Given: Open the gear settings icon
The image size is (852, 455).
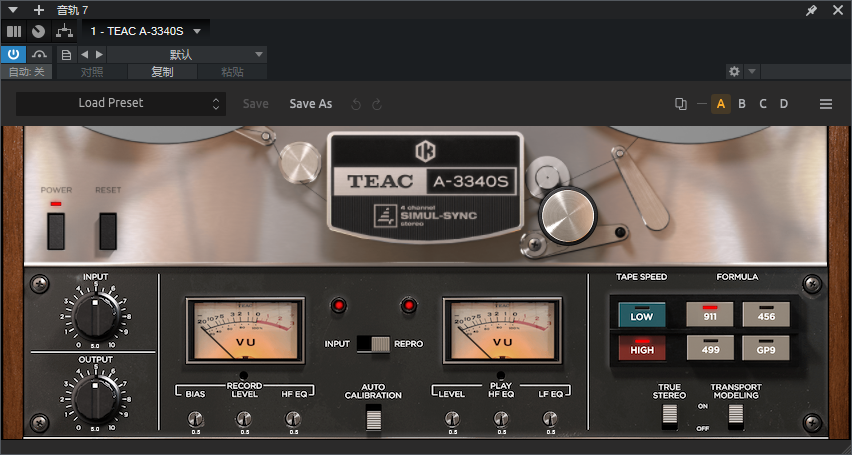Looking at the screenshot, I should (x=734, y=71).
